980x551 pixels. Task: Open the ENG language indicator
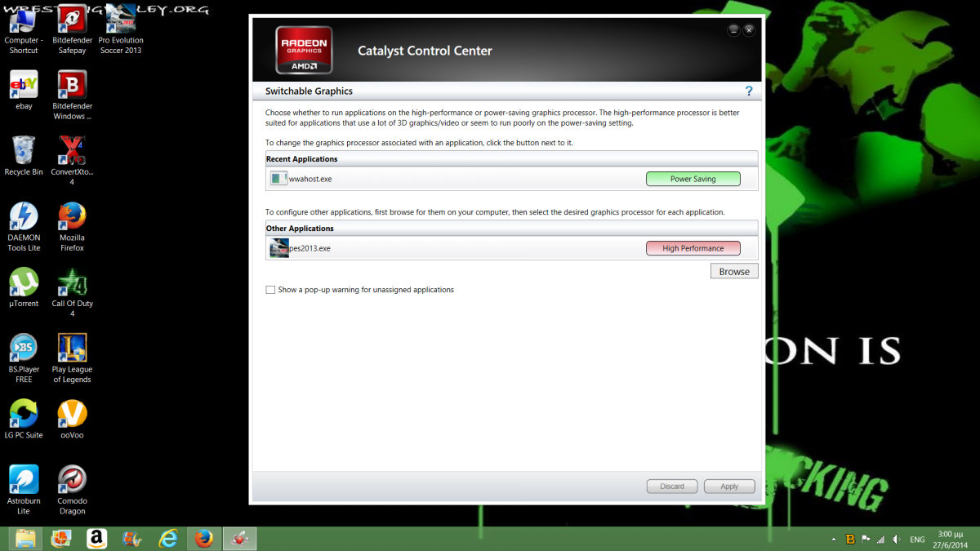tap(918, 540)
